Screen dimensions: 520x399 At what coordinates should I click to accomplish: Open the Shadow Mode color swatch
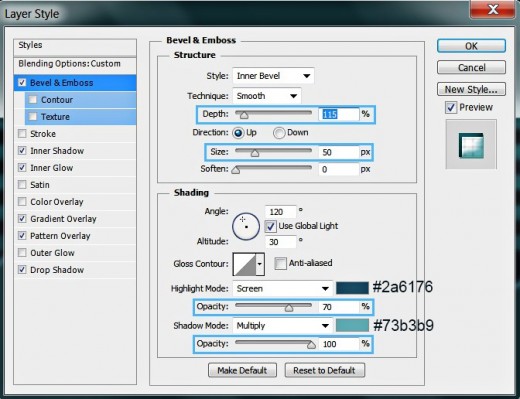(x=352, y=325)
